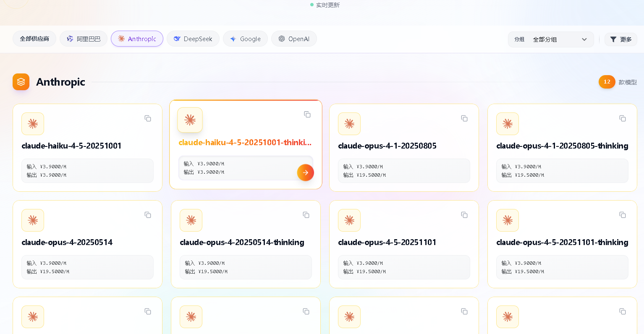Click the Anthropic section heading

pyautogui.click(x=60, y=82)
